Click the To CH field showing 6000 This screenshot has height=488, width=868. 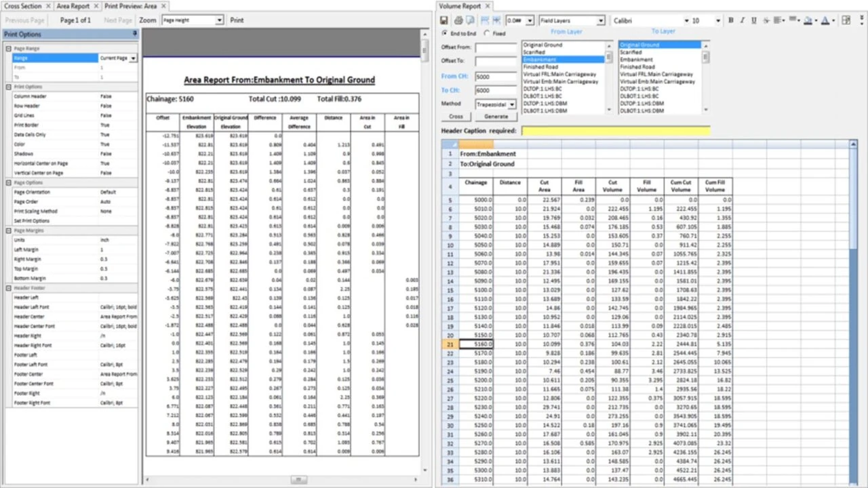[496, 90]
